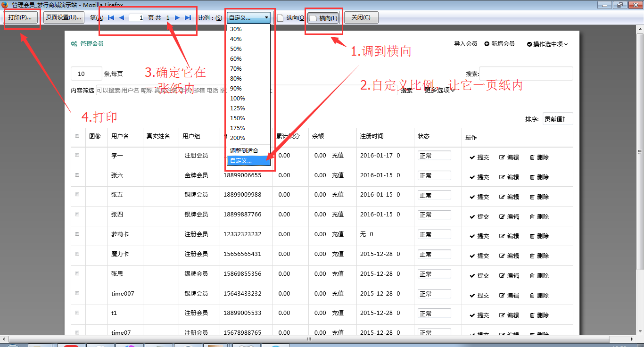
Task: Click the horizontal scrollbar thumb
Action: click(x=309, y=339)
